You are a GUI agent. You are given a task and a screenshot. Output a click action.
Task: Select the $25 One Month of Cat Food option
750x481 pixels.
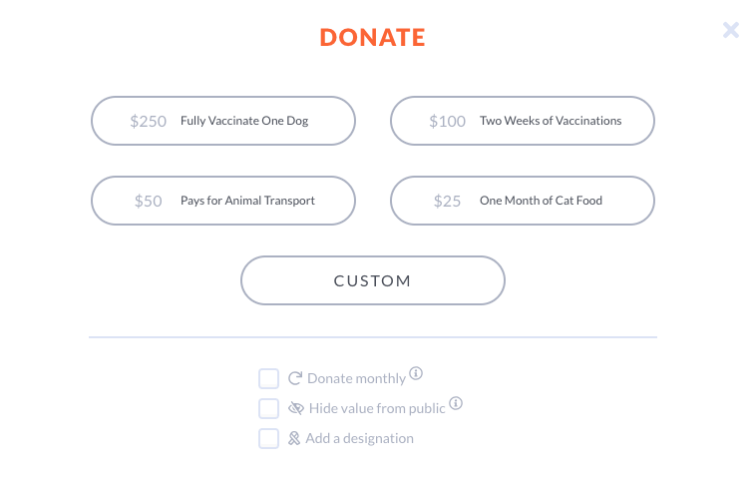pyautogui.click(x=522, y=201)
